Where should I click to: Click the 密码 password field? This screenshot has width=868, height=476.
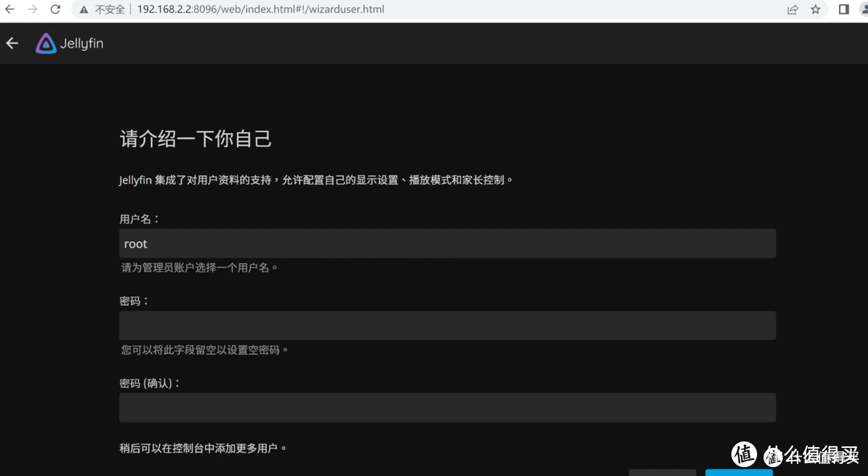[448, 326]
